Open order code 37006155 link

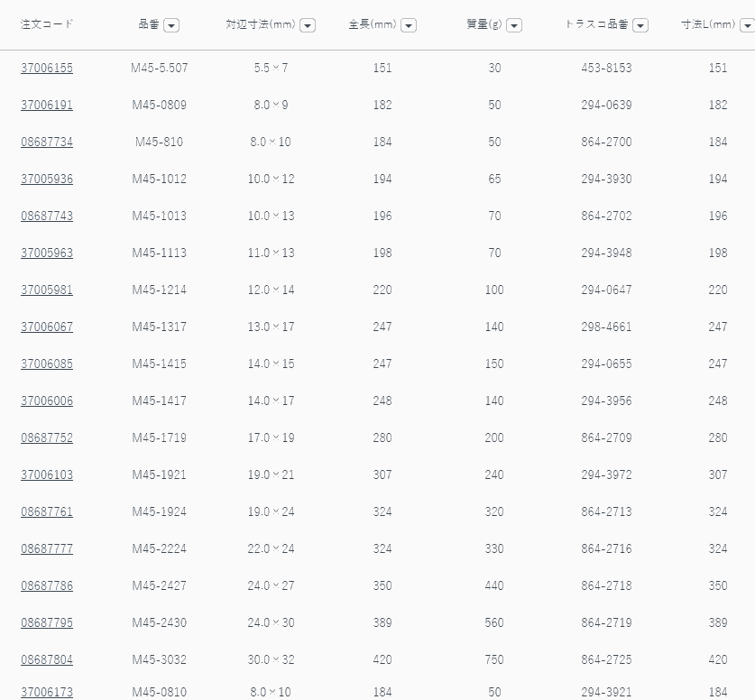[47, 68]
